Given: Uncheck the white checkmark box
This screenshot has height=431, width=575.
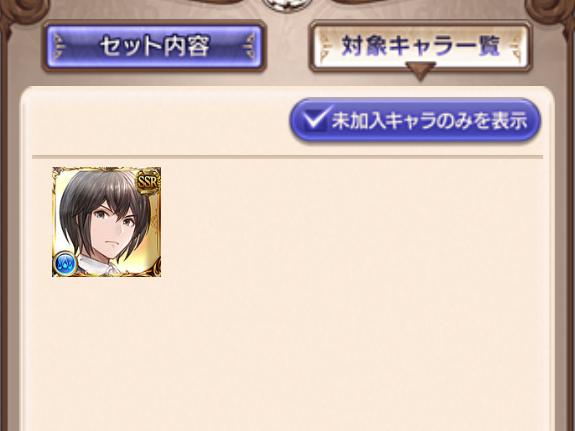Looking at the screenshot, I should (x=316, y=118).
